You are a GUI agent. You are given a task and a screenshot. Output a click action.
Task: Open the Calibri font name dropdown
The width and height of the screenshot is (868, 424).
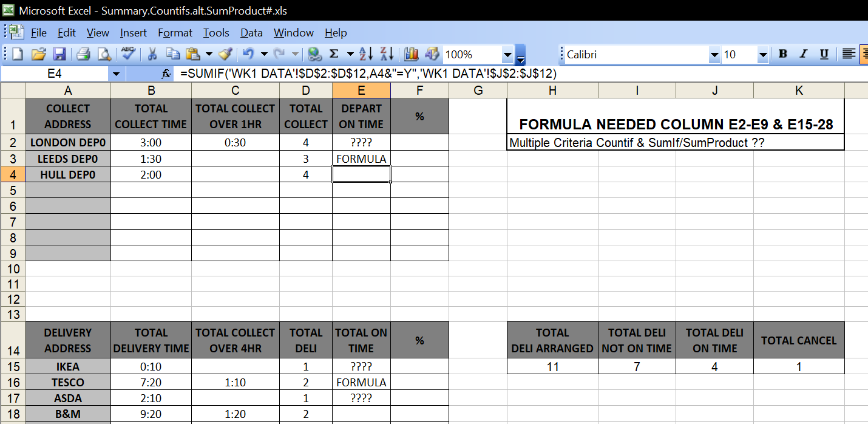714,54
